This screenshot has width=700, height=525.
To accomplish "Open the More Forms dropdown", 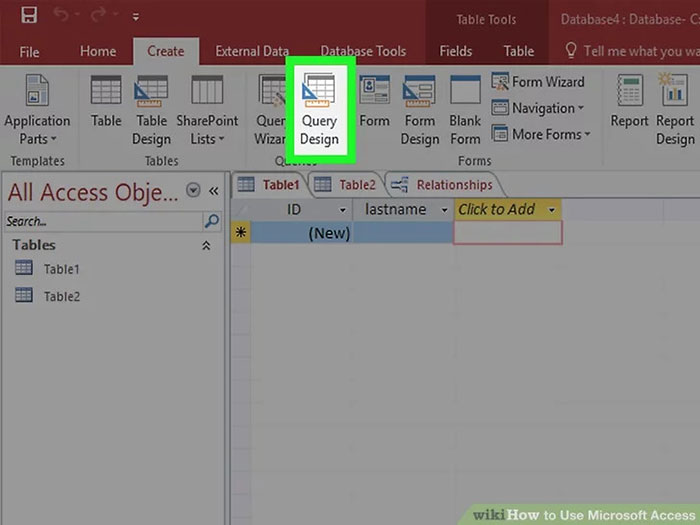I will [550, 134].
